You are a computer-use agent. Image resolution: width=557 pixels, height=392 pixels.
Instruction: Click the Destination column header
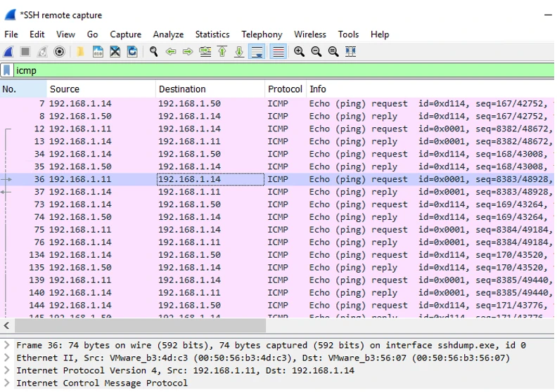pos(182,89)
